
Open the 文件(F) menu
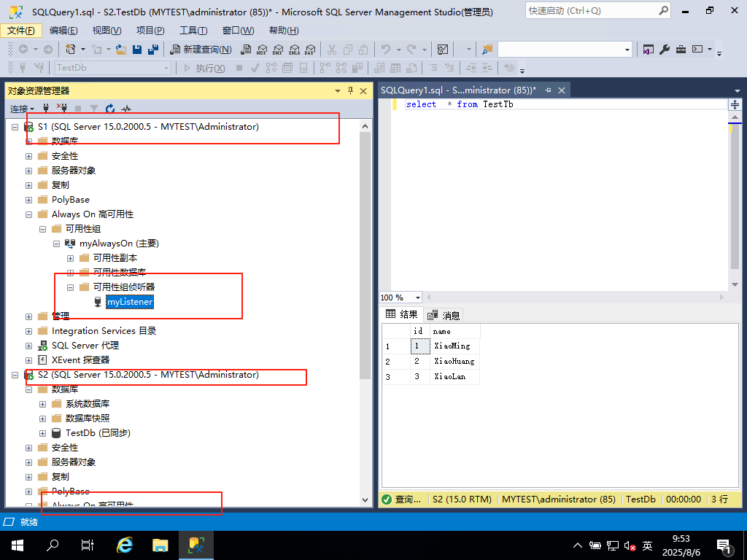21,31
